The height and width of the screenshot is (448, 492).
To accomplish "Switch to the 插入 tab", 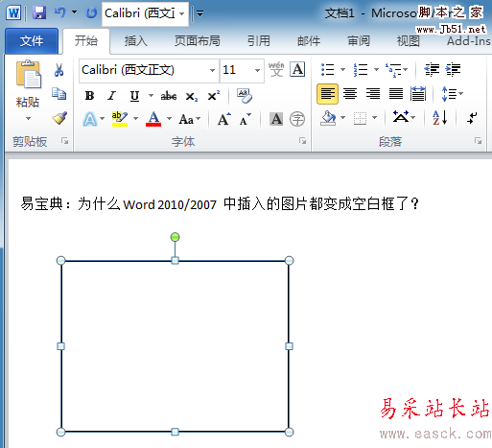I will click(136, 41).
